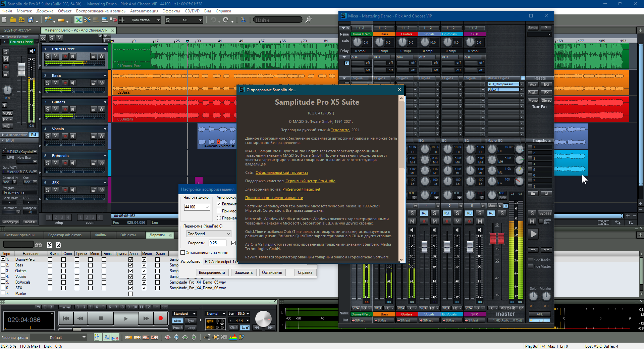Image resolution: width=644 pixels, height=349 pixels.
Task: Save project with the floppy disk icon
Action: (31, 20)
